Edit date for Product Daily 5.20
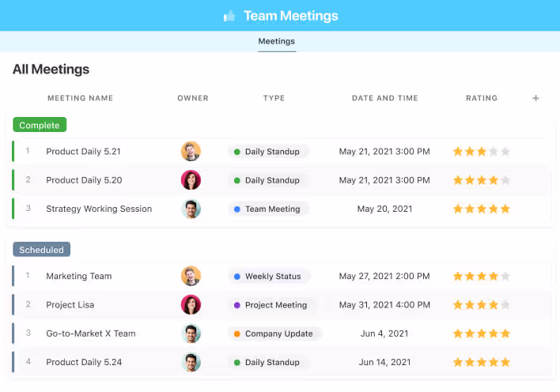 (384, 180)
